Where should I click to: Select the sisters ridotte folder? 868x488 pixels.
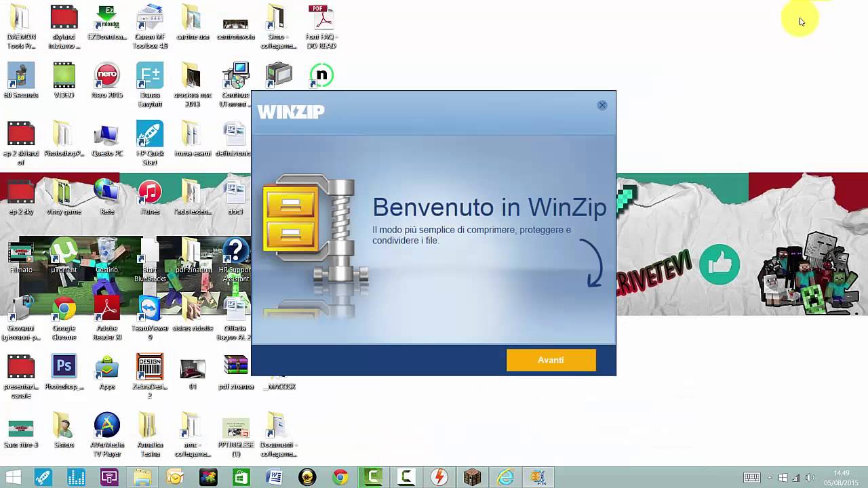193,314
